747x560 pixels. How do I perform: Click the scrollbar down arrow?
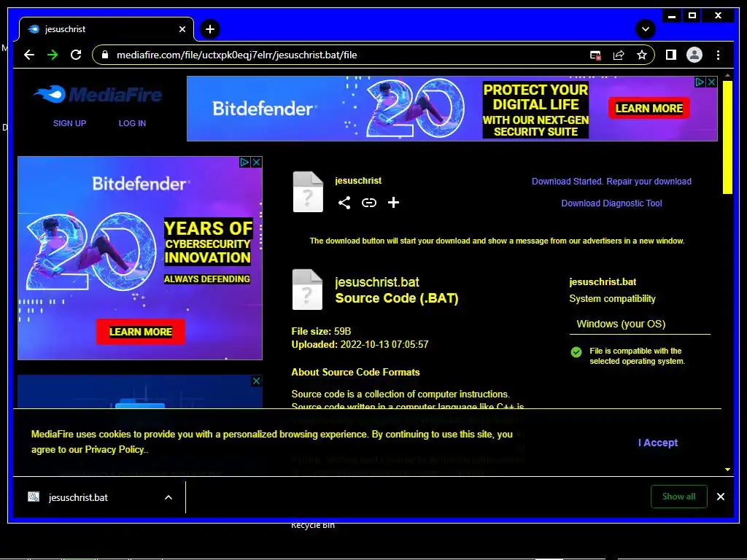(x=727, y=470)
